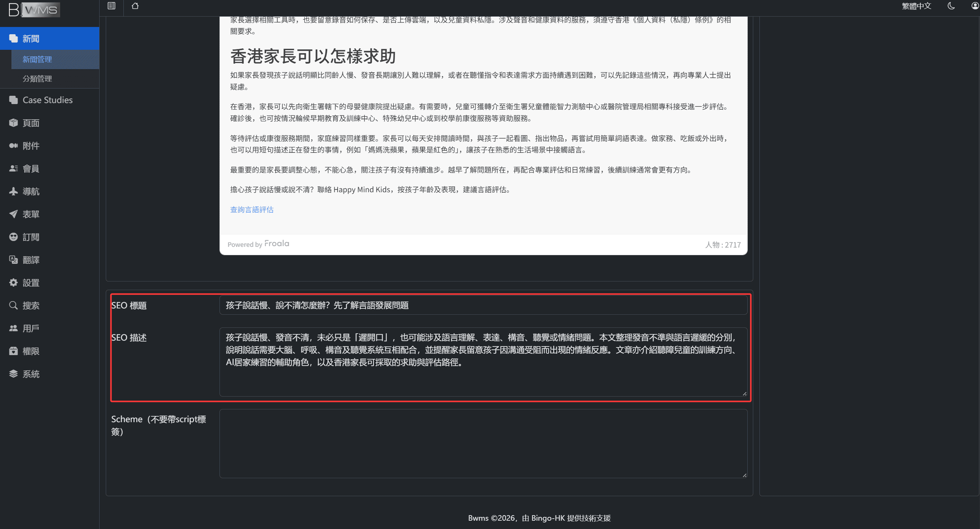Open the 繁體中文 language selector
Screen dimensions: 980x529
[916, 6]
